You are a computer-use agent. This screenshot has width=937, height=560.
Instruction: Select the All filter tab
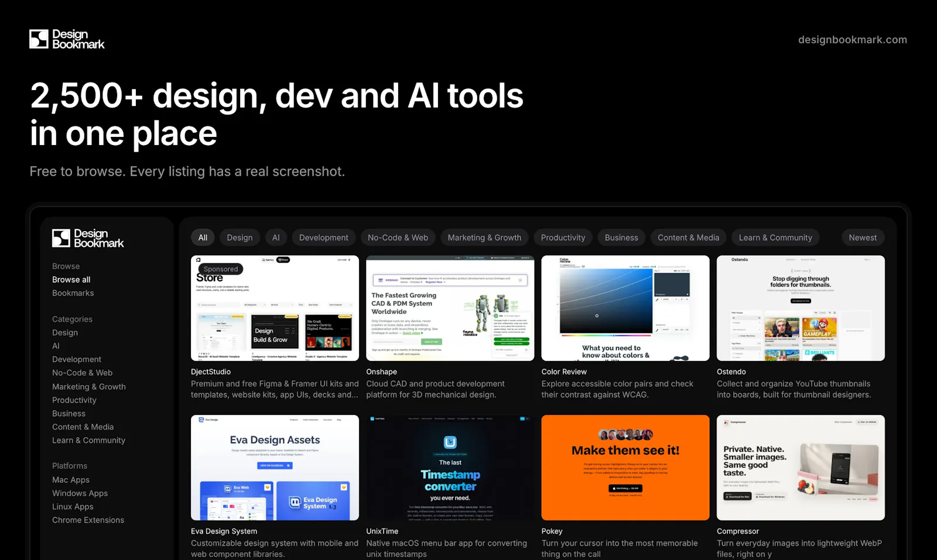203,238
